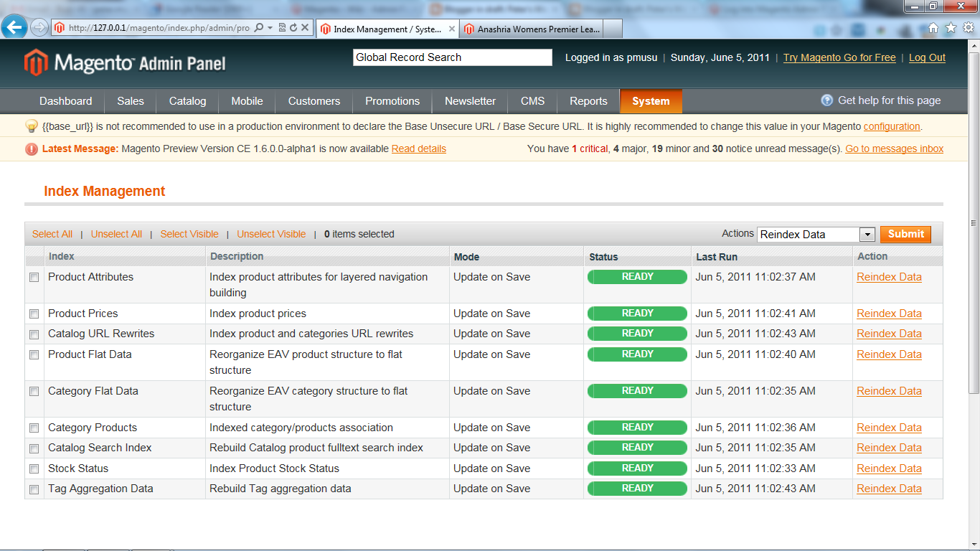Click the lightbulb notice icon
Image resolution: width=980 pixels, height=551 pixels.
[32, 126]
